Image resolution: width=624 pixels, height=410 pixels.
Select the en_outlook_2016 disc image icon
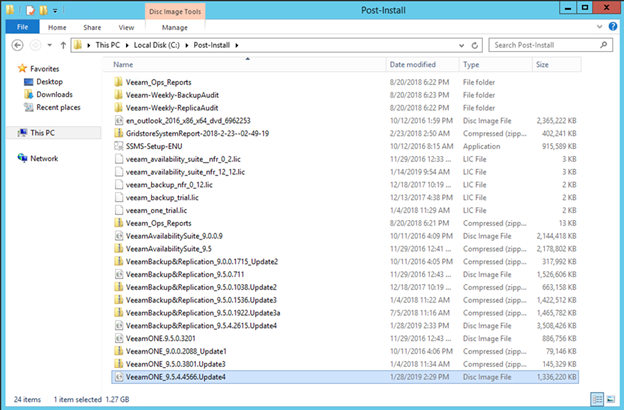(x=119, y=120)
